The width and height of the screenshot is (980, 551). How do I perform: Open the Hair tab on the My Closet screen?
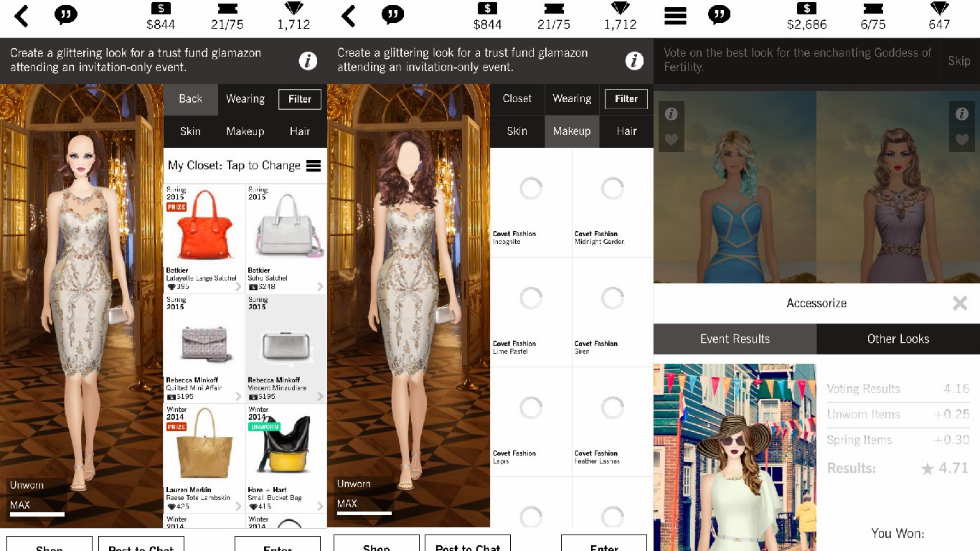click(x=300, y=131)
